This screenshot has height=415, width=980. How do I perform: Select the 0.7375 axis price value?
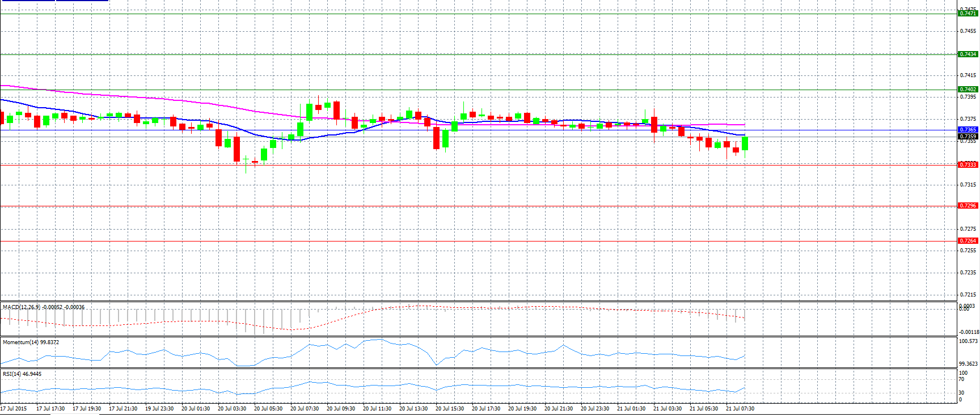[968, 119]
